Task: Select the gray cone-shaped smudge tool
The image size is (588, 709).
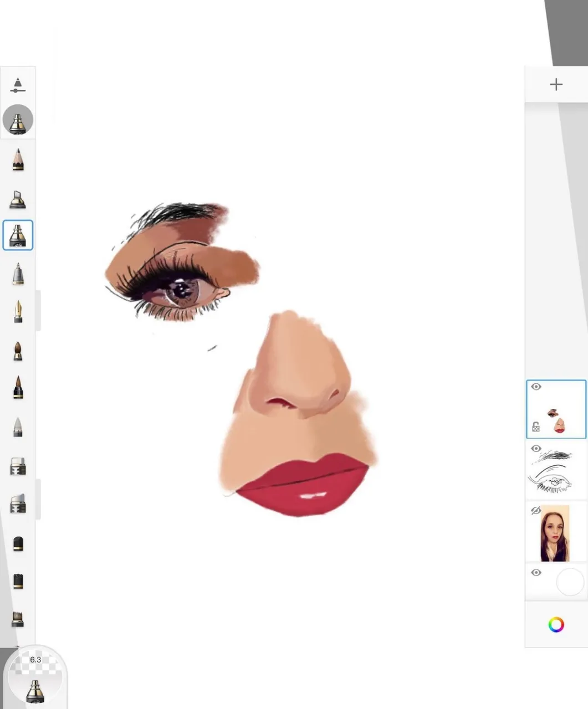Action: [x=18, y=427]
